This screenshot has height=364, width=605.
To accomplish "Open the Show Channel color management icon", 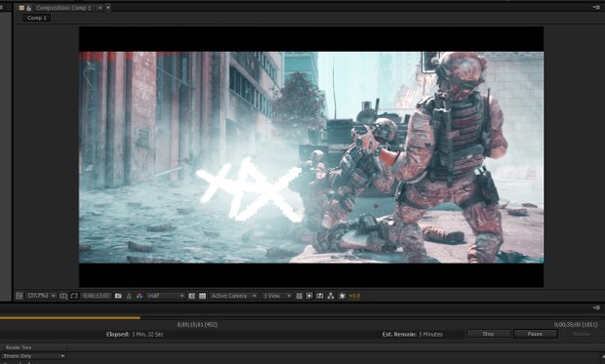I will [140, 296].
